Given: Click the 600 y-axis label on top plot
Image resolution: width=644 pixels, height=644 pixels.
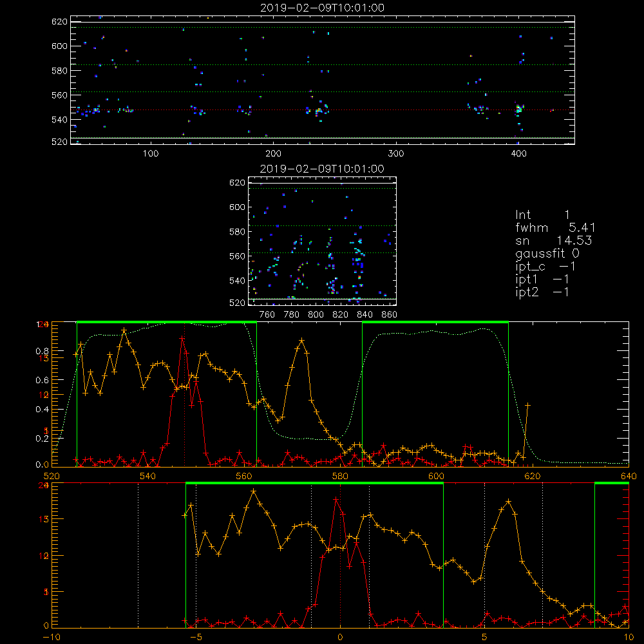Looking at the screenshot, I should (x=59, y=46).
